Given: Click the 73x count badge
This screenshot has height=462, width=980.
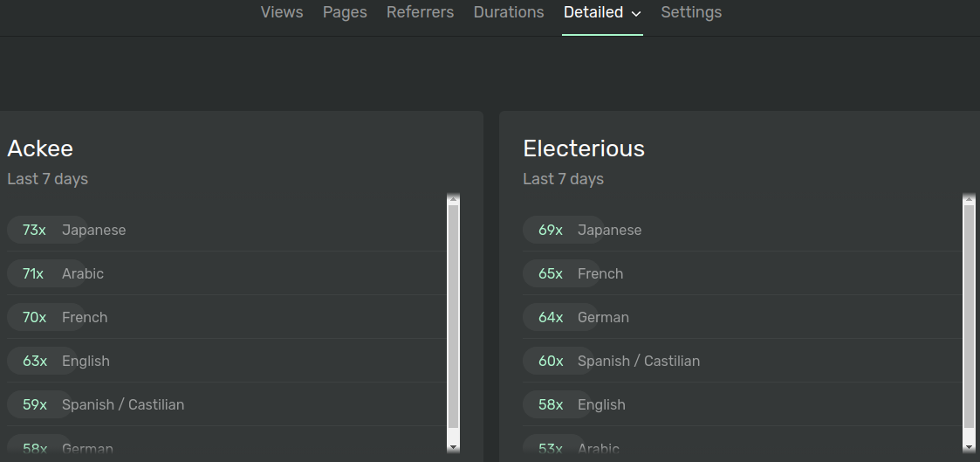Looking at the screenshot, I should pos(34,230).
